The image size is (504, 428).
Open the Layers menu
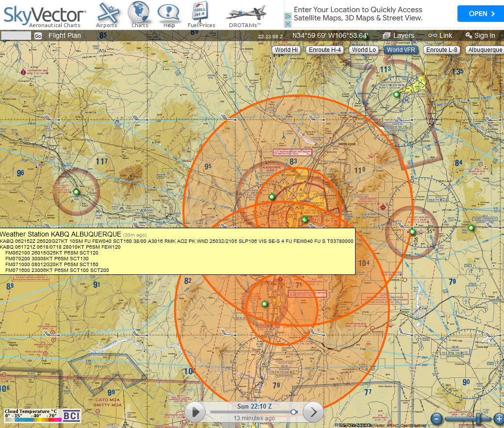(398, 36)
